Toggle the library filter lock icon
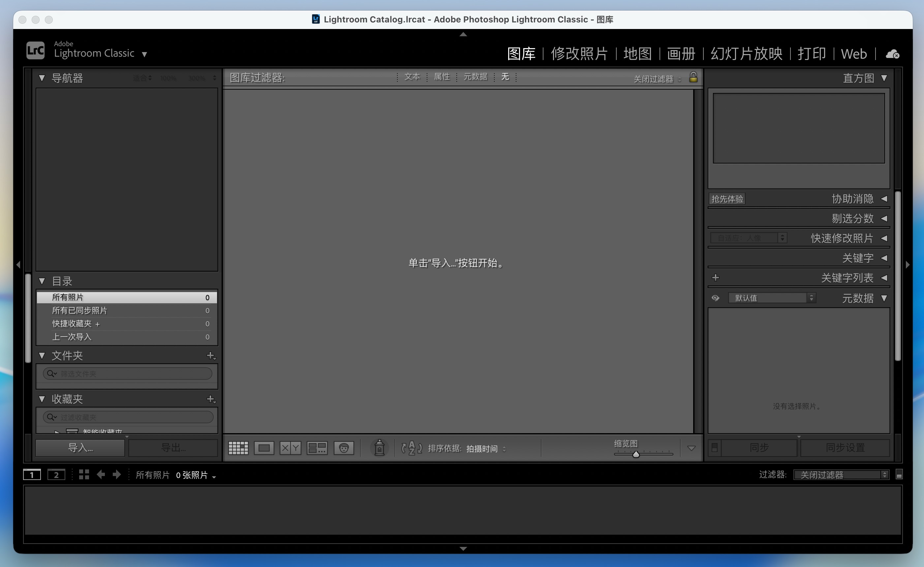Screen dimensions: 924x567 (x=693, y=77)
